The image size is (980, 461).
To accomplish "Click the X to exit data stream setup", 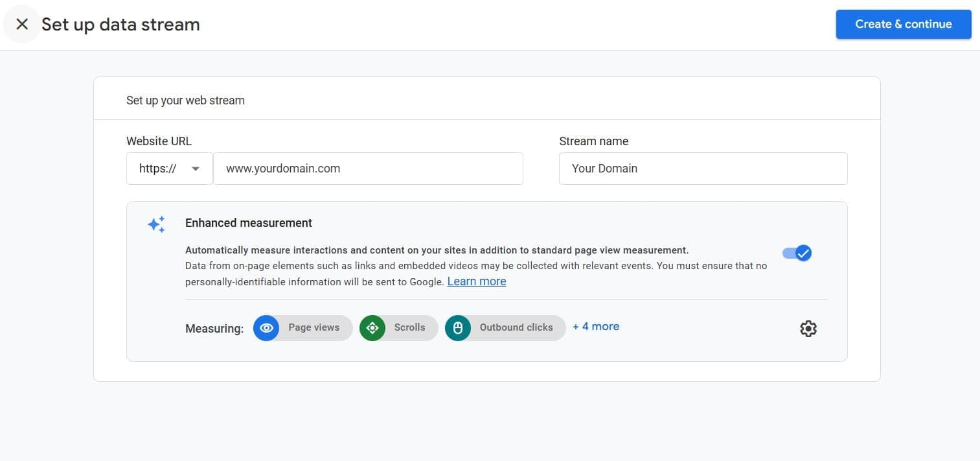I will [x=21, y=24].
